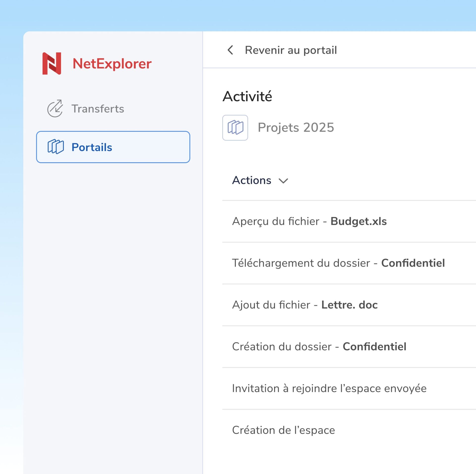This screenshot has width=476, height=474.
Task: Select Aperçu du fichier activity row
Action: [275, 221]
